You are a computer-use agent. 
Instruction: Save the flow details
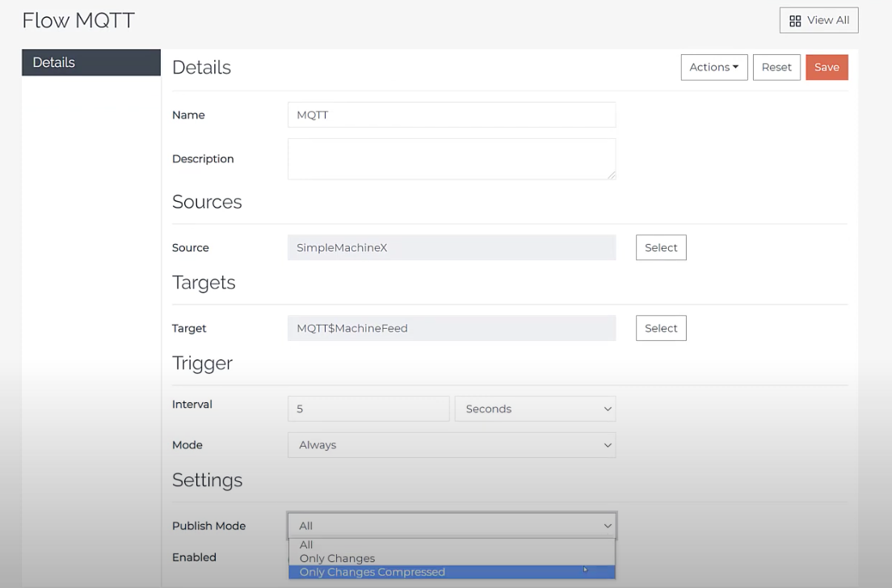point(826,67)
